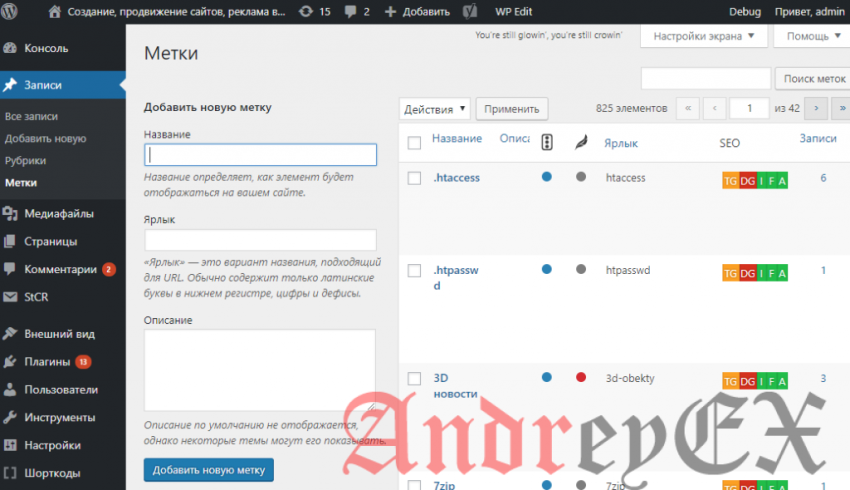Image resolution: width=850 pixels, height=490 pixels.
Task: Sort by SEO score traffic light column icon
Action: click(547, 142)
